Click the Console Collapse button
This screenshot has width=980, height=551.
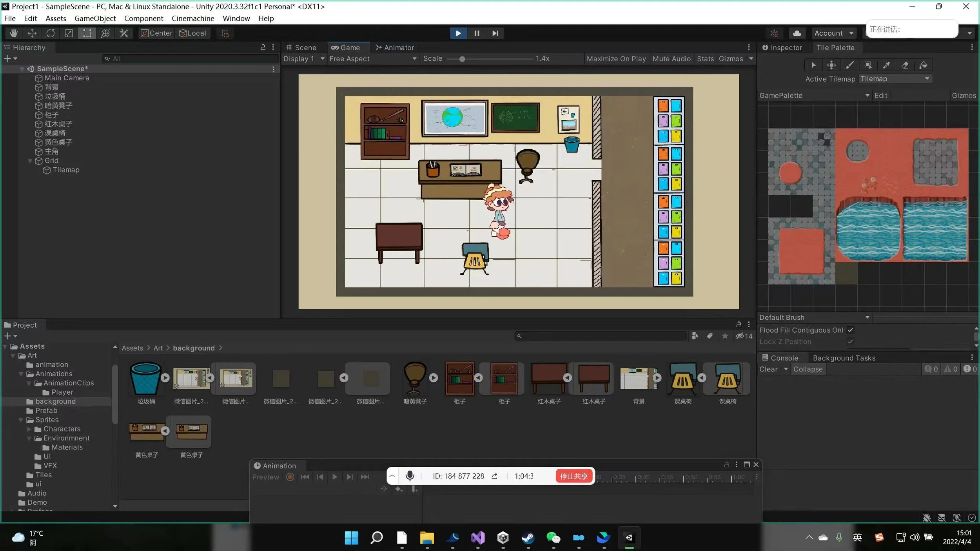(x=808, y=369)
